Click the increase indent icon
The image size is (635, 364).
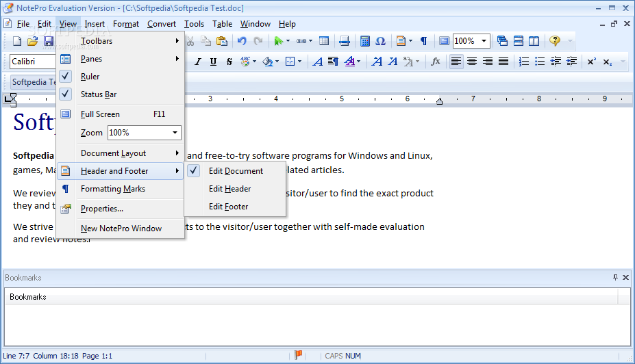(x=571, y=62)
